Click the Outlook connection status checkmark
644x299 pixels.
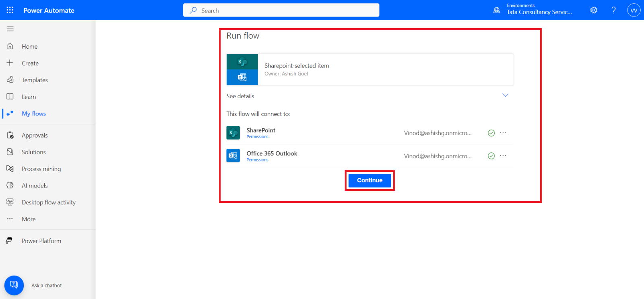491,156
